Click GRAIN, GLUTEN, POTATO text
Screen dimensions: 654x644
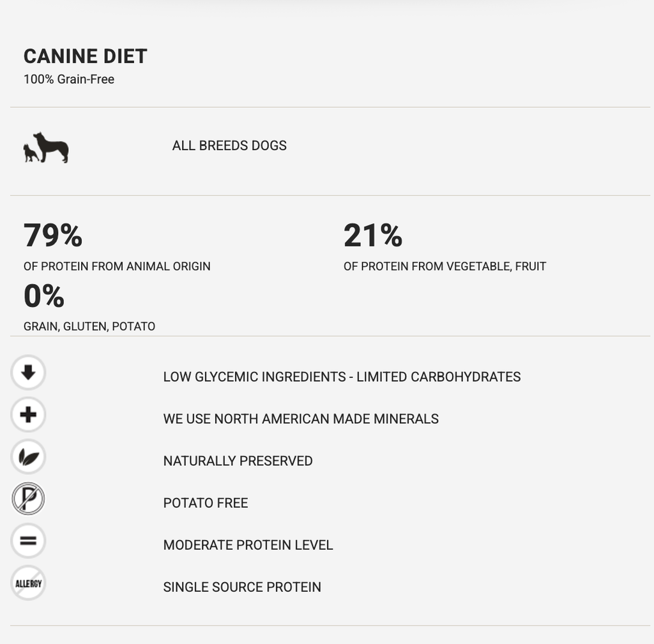pyautogui.click(x=89, y=326)
